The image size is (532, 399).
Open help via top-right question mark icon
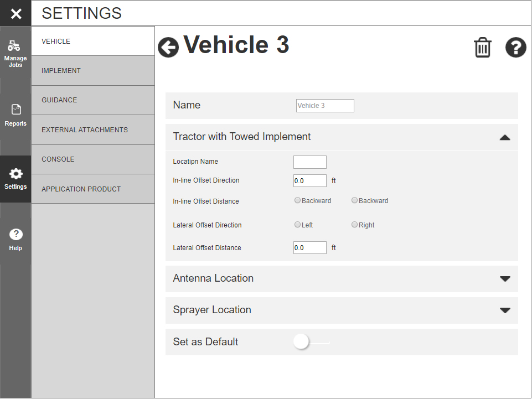[515, 48]
